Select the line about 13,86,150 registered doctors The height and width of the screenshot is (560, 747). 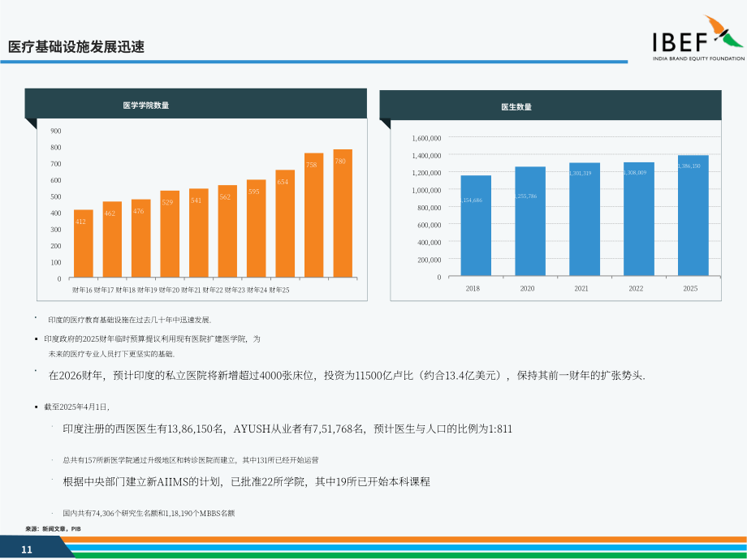coord(287,429)
